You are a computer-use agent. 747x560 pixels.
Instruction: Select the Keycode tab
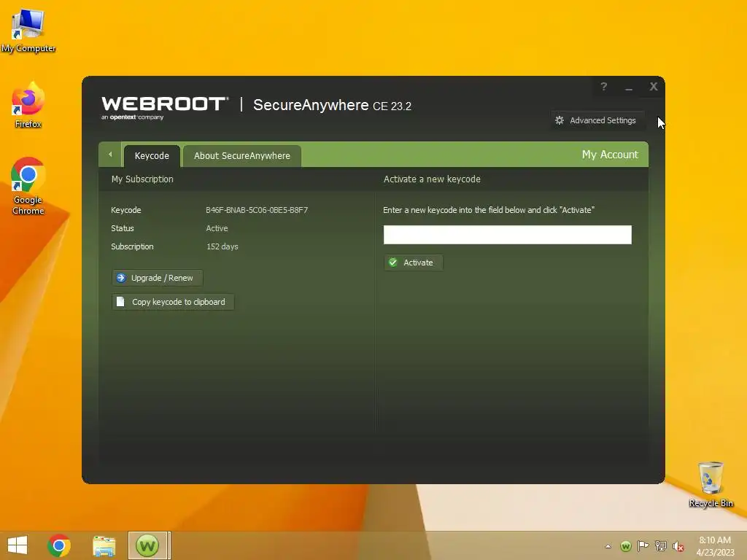coord(152,156)
